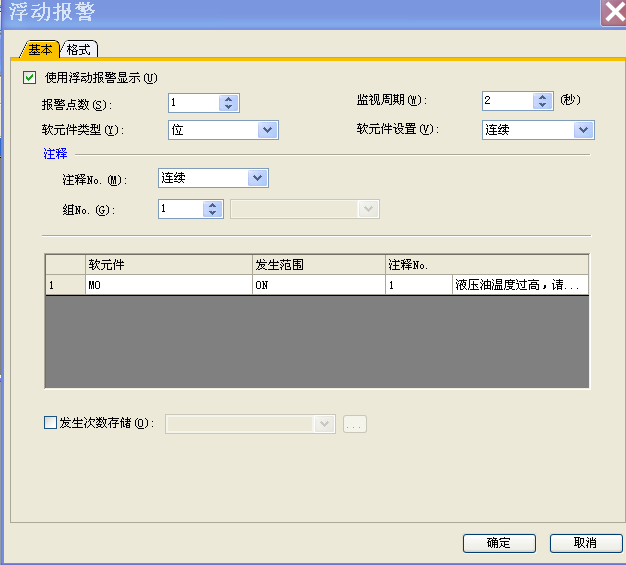
Task: Select comment cell 液压油温度过高
Action: (519, 285)
